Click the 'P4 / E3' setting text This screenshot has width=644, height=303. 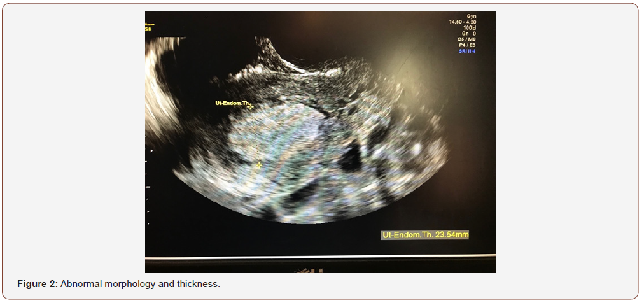click(468, 45)
